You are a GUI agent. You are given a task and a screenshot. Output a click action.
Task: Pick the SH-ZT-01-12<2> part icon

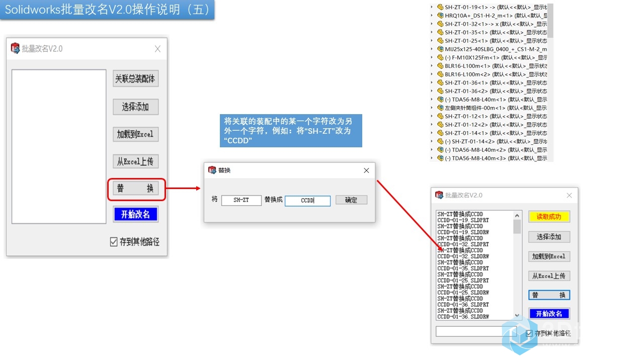point(440,125)
